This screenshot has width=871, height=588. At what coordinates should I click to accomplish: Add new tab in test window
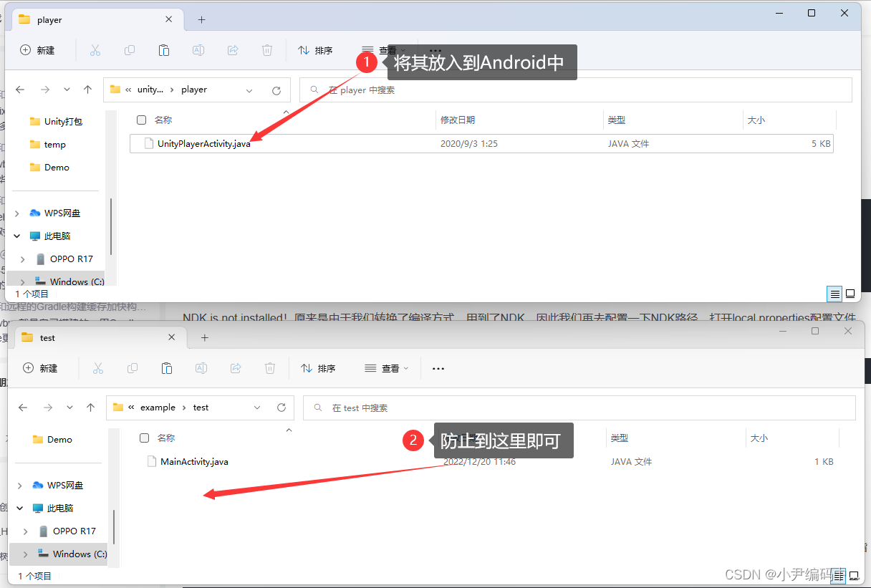pos(204,337)
